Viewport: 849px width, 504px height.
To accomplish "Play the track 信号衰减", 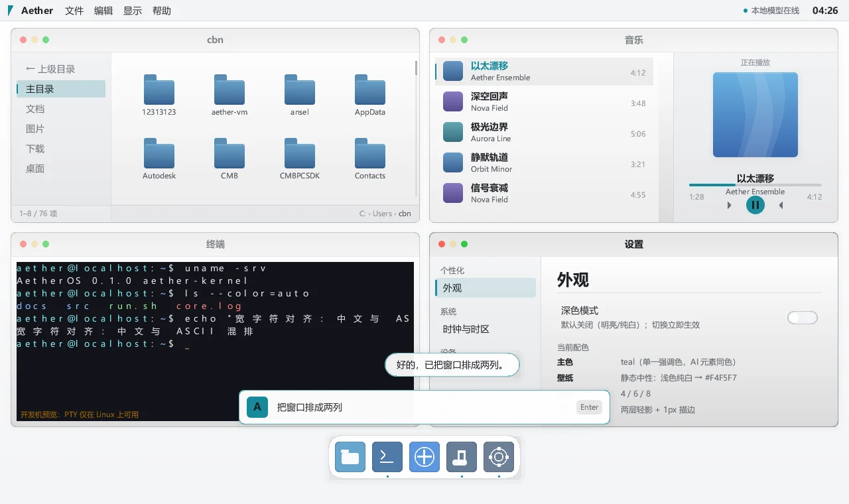I will point(545,193).
